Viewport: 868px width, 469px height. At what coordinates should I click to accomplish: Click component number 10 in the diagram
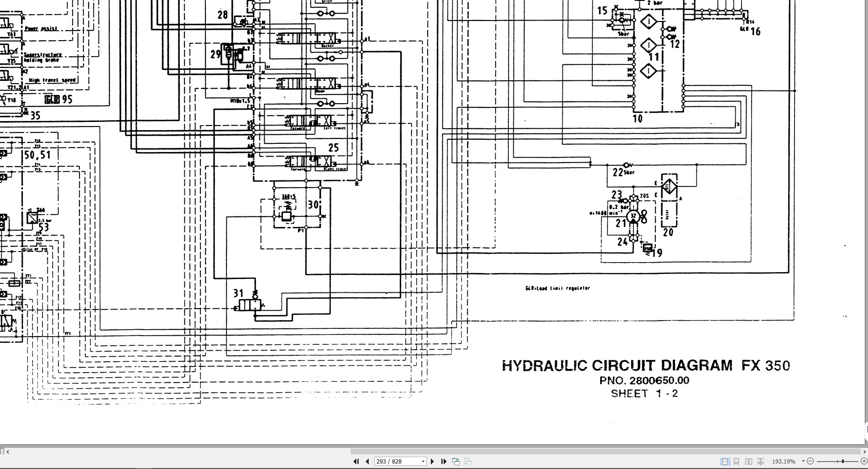click(638, 119)
